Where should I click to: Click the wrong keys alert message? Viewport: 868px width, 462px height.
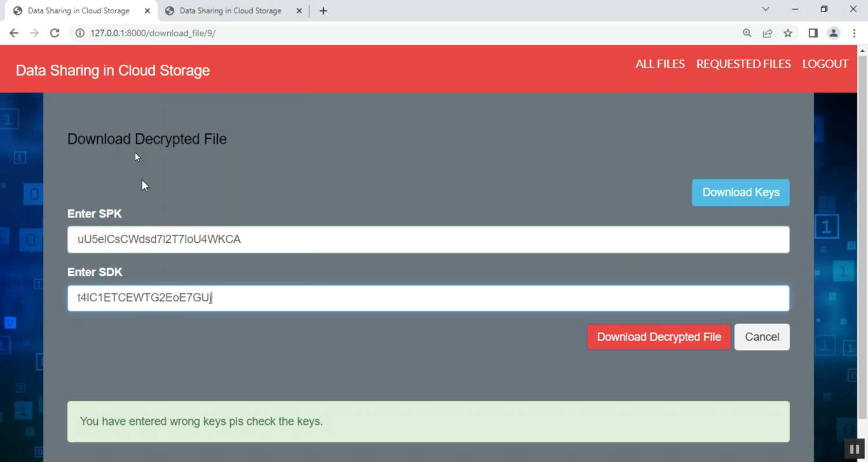pyautogui.click(x=428, y=422)
